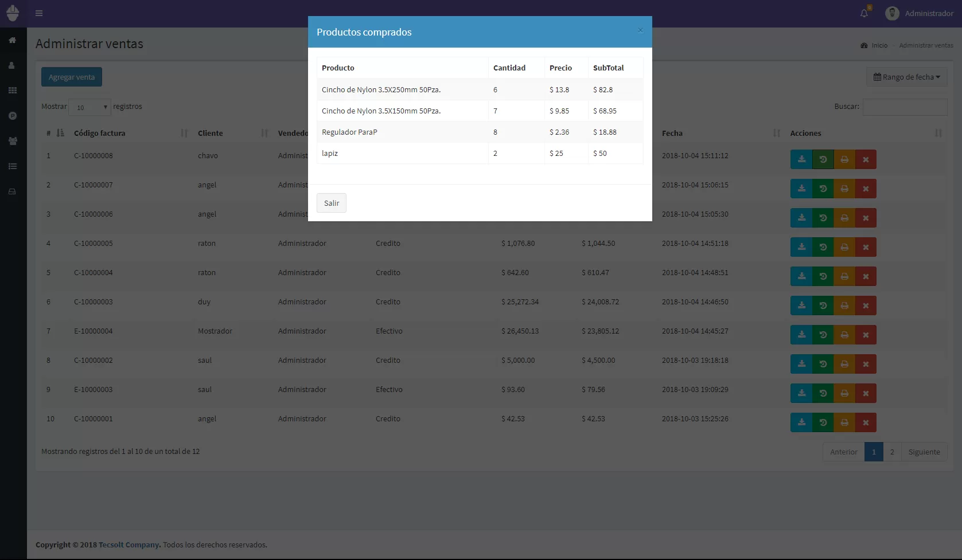This screenshot has width=962, height=560.
Task: Delete sale C-10000002
Action: (866, 364)
